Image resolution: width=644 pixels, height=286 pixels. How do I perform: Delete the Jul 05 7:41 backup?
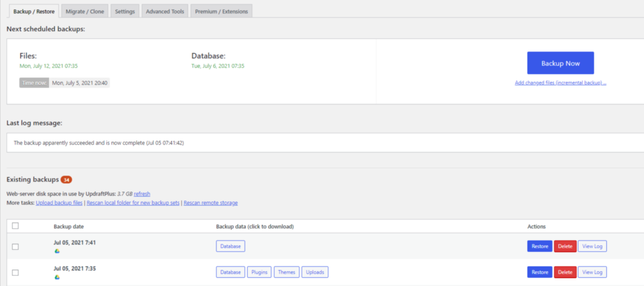point(565,246)
